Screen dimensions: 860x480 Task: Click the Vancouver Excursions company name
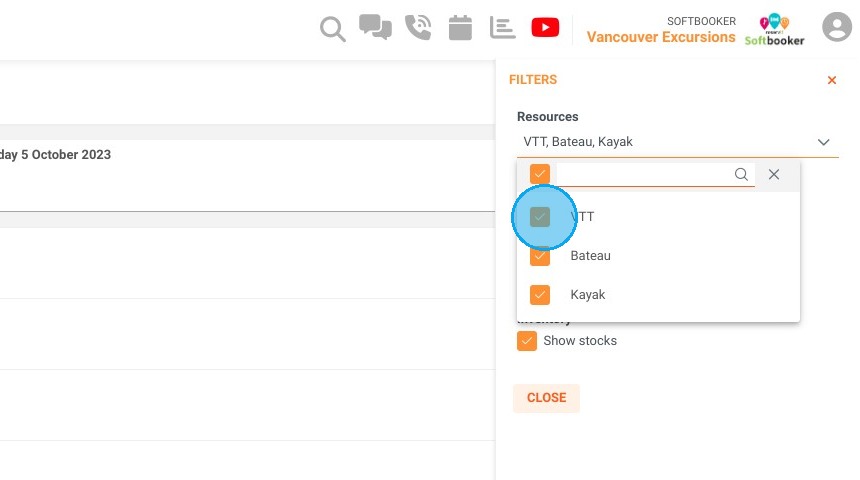(x=661, y=37)
